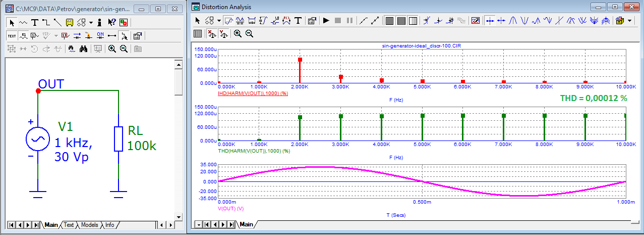Toggle Power display (flame diode icon)
The image size is (644, 235).
89,36
